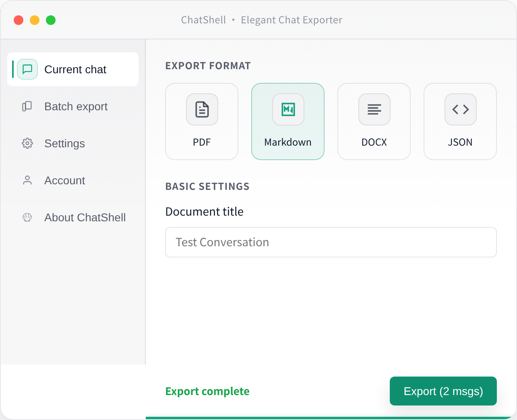The height and width of the screenshot is (420, 517).
Task: Open the About ChatShell page
Action: pyautogui.click(x=85, y=217)
